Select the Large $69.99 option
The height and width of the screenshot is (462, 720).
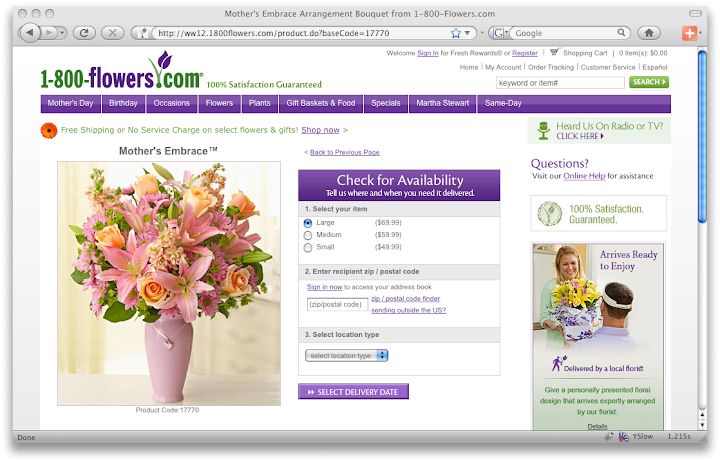coord(308,223)
